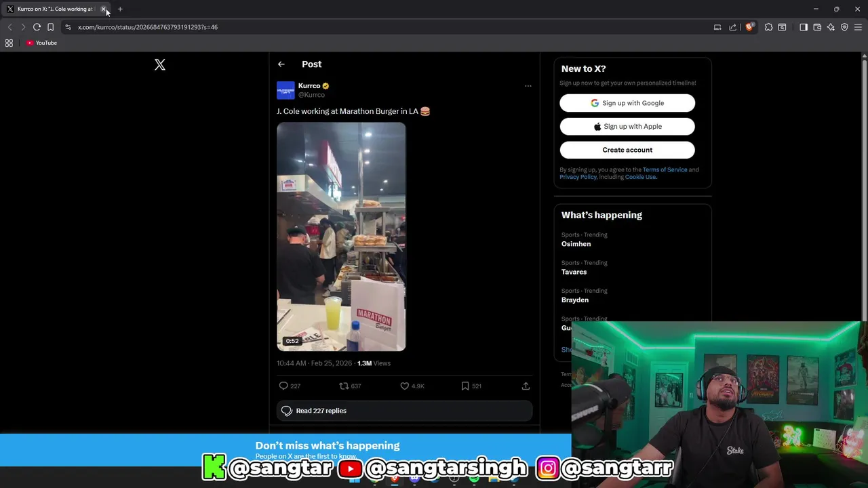Screen dimensions: 868x488
Task: Click the post text about J. Cole
Action: tap(353, 111)
